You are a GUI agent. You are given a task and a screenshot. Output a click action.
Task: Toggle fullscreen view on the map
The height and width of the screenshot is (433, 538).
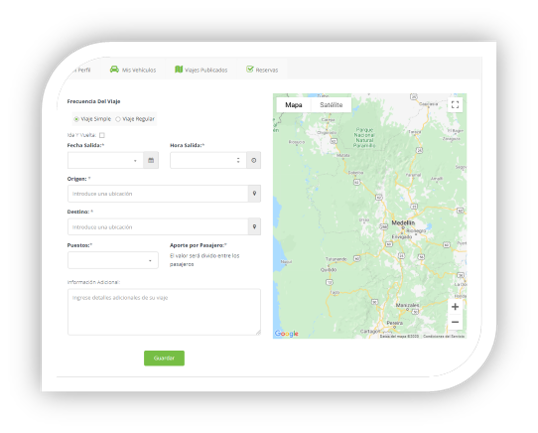tap(455, 105)
